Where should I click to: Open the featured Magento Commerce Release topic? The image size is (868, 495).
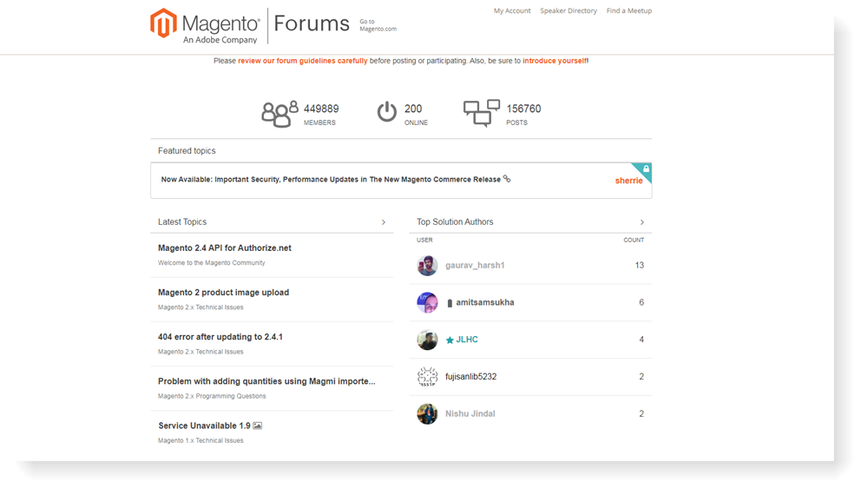331,180
